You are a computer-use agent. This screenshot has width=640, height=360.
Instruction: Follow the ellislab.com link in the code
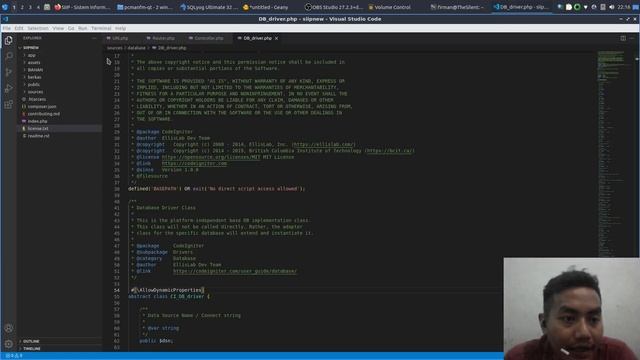coord(324,144)
